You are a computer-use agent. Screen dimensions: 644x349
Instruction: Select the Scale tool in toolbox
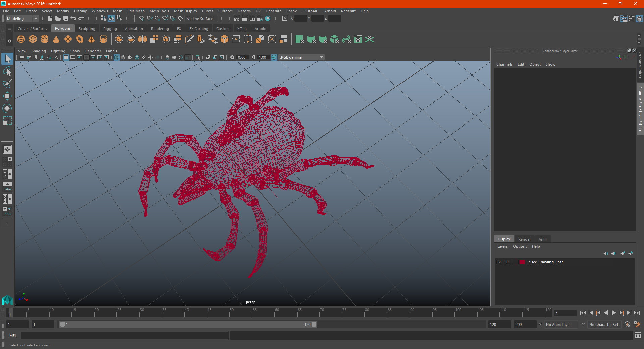[7, 120]
